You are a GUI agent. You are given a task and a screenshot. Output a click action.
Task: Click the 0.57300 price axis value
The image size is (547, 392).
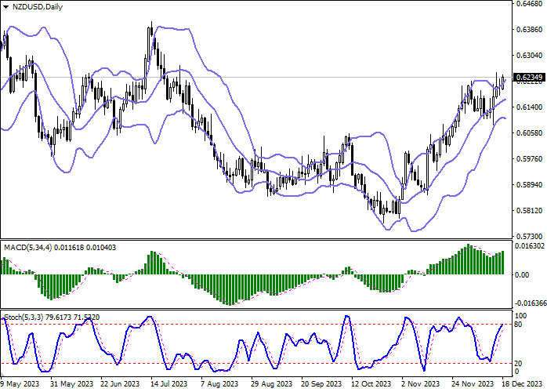(529, 236)
